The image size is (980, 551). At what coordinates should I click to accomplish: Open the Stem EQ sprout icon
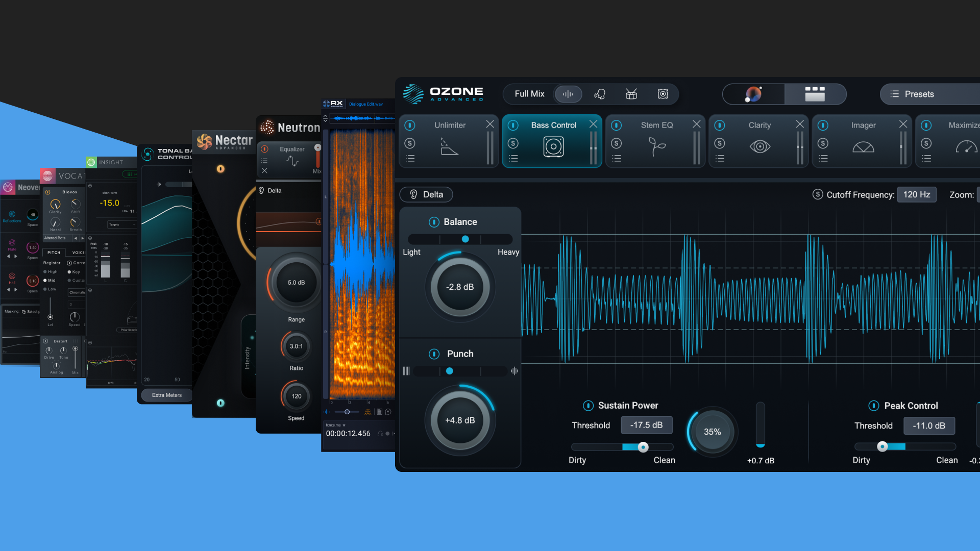tap(657, 147)
